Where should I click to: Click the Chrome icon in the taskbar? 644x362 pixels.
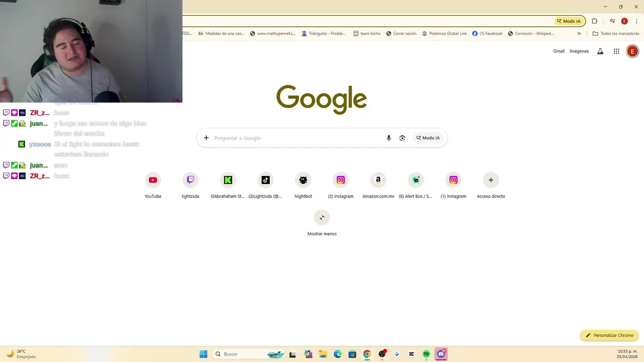point(367,354)
